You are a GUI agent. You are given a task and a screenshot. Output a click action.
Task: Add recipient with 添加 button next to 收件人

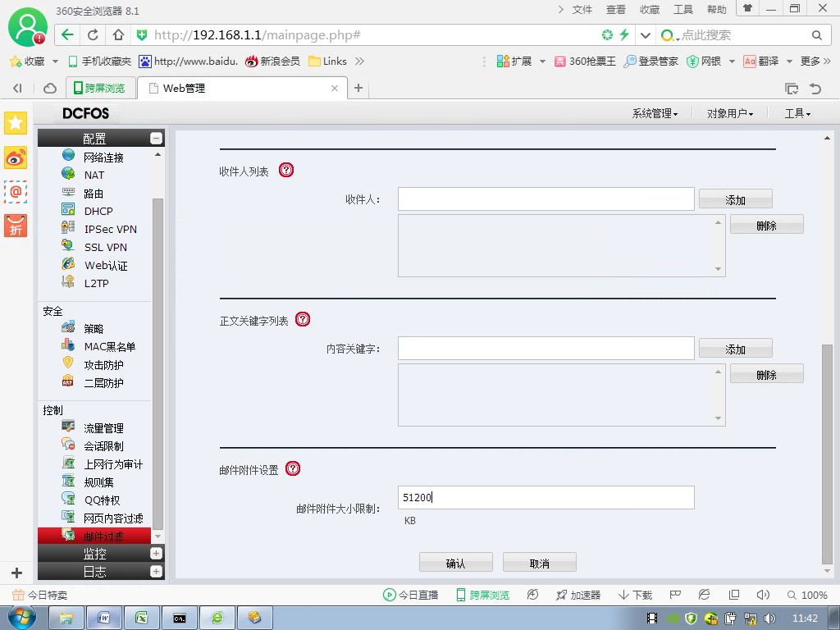tap(736, 200)
